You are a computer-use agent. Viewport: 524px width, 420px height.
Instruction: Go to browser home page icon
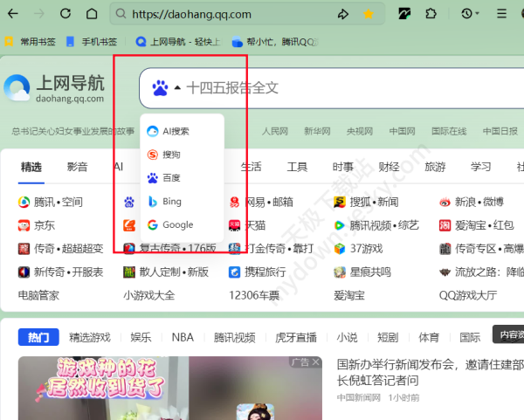[x=92, y=14]
